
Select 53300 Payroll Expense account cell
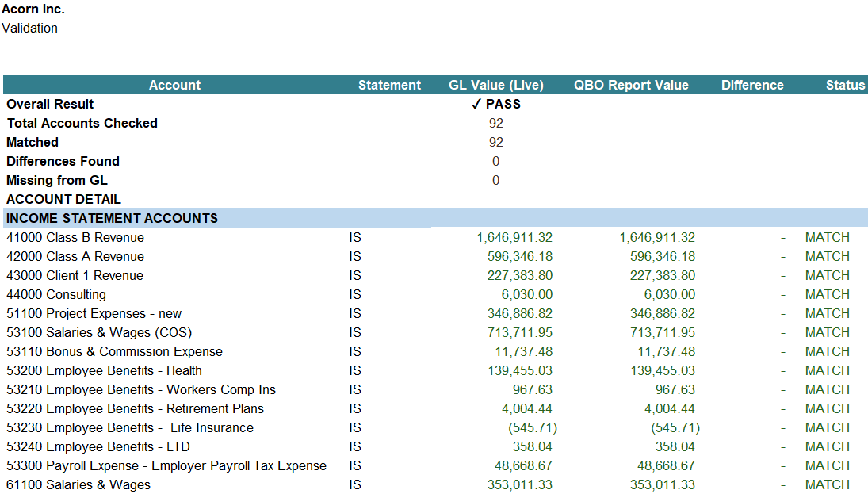pyautogui.click(x=166, y=465)
